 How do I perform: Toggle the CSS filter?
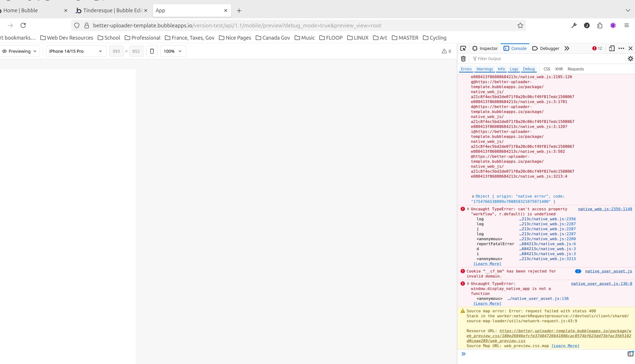click(x=547, y=69)
